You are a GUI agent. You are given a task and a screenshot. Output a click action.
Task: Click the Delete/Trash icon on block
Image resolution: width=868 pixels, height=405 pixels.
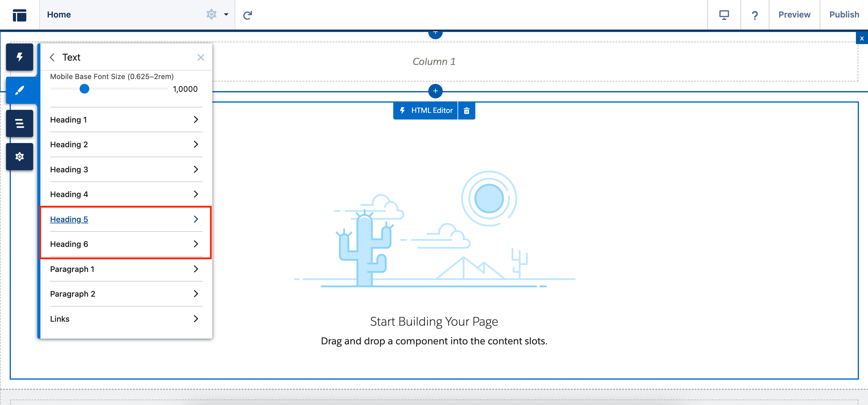(x=468, y=110)
